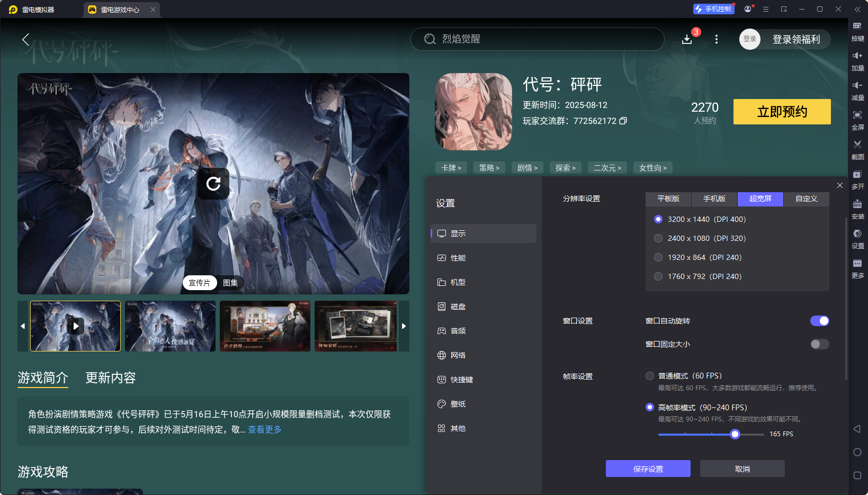
Task: Disable 窗口自动旋转 auto rotation
Action: pos(820,321)
